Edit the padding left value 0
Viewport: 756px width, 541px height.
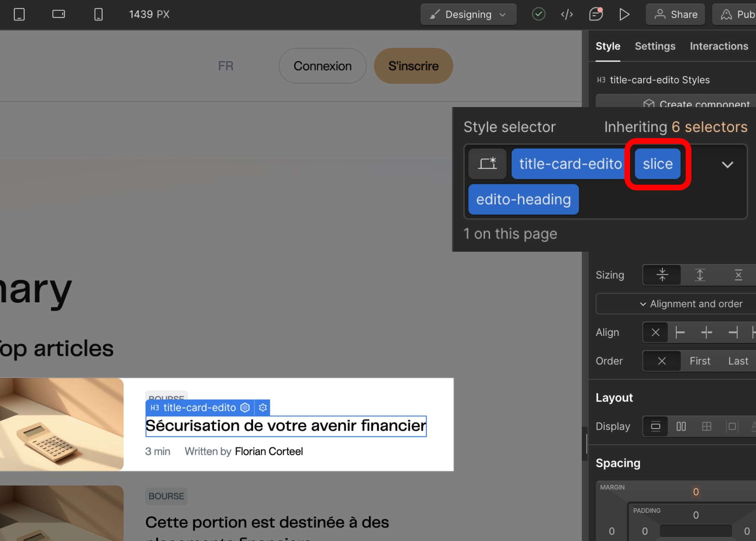644,531
